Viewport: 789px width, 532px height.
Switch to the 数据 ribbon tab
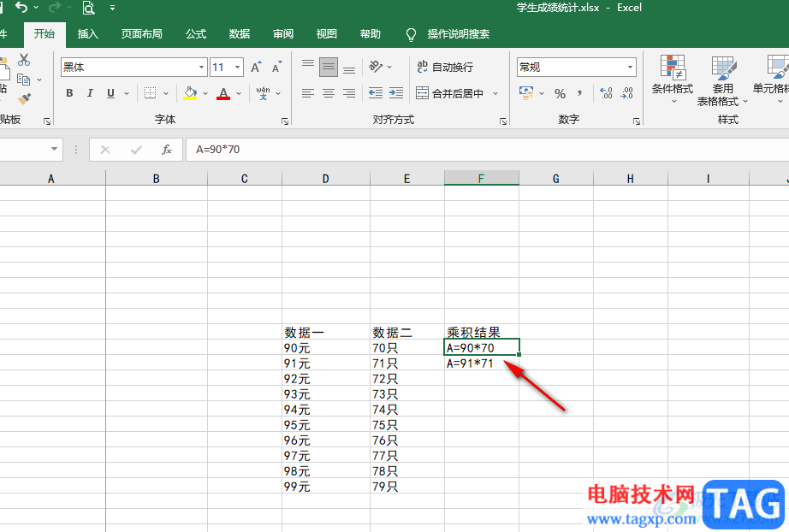[x=239, y=33]
